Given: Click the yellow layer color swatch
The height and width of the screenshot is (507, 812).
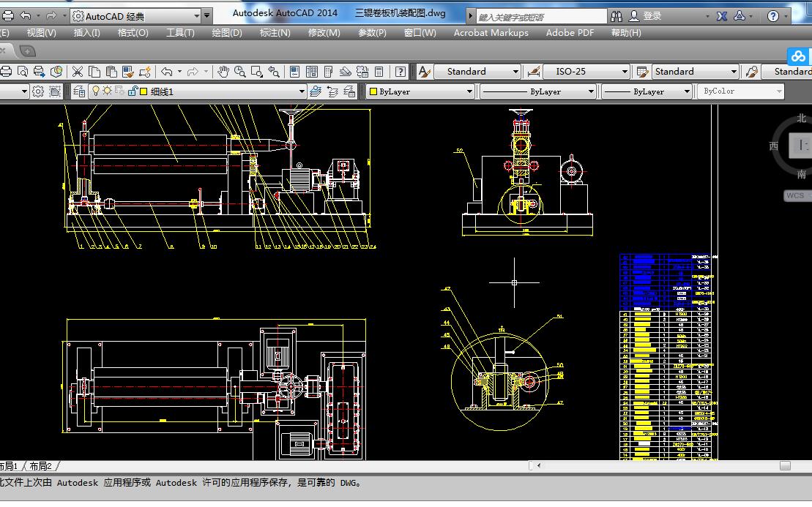Looking at the screenshot, I should pos(144,91).
